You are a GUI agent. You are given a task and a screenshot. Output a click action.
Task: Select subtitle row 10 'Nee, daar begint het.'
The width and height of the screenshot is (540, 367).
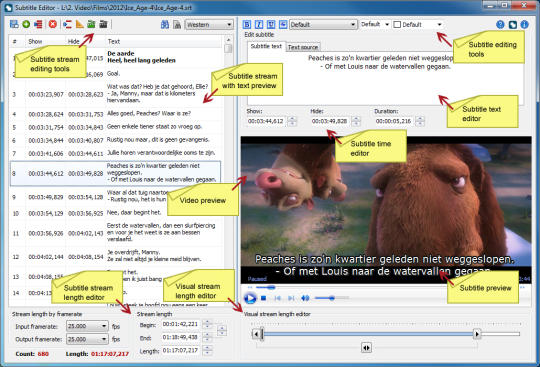click(x=116, y=213)
